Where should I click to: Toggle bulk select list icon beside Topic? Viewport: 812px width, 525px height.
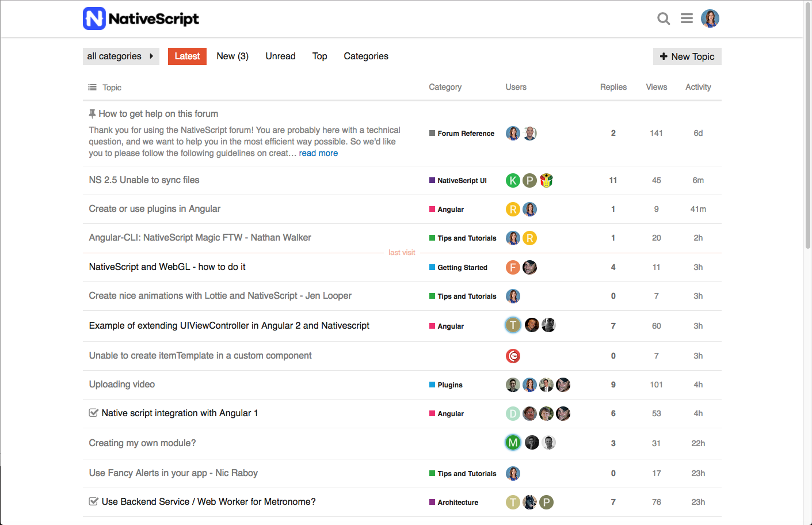[x=92, y=87]
